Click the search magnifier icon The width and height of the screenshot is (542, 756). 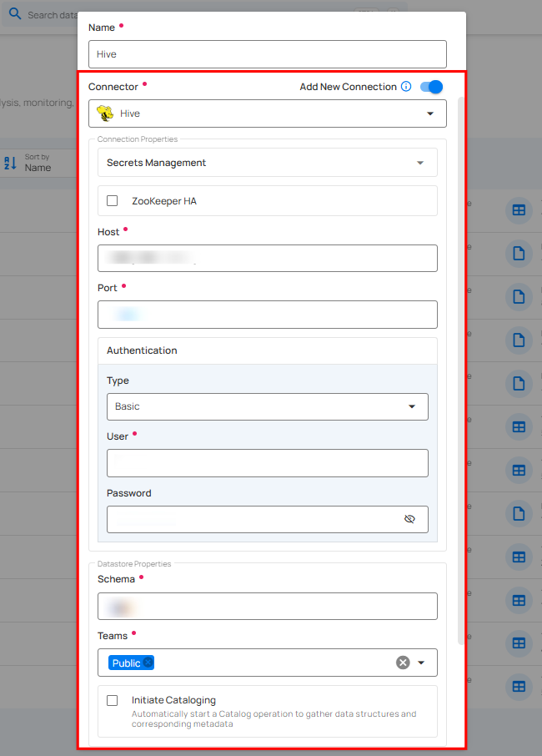coord(15,14)
